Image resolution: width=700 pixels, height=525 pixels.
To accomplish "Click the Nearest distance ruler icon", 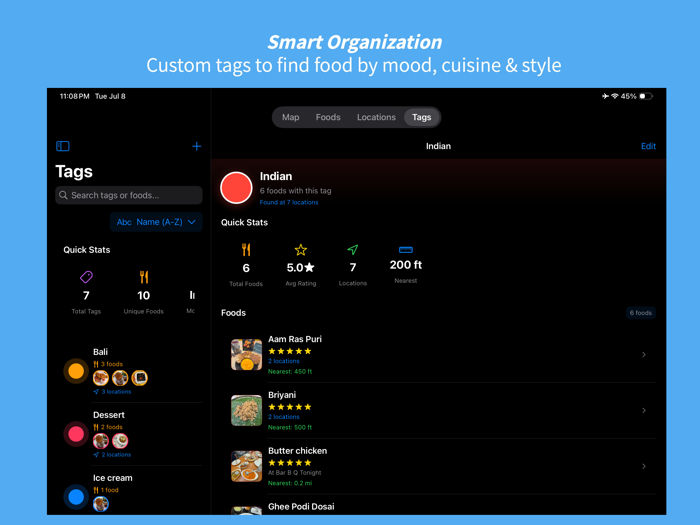I will tap(405, 250).
